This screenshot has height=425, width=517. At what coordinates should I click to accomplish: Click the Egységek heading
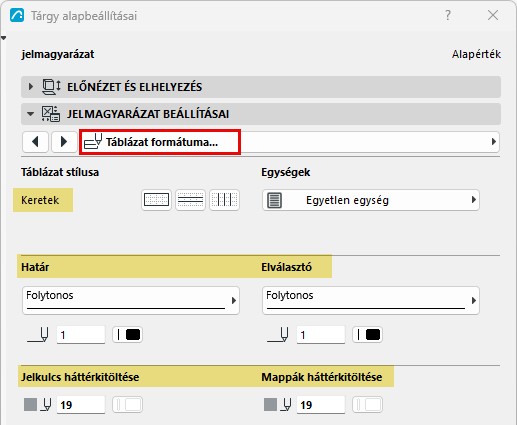pyautogui.click(x=286, y=172)
